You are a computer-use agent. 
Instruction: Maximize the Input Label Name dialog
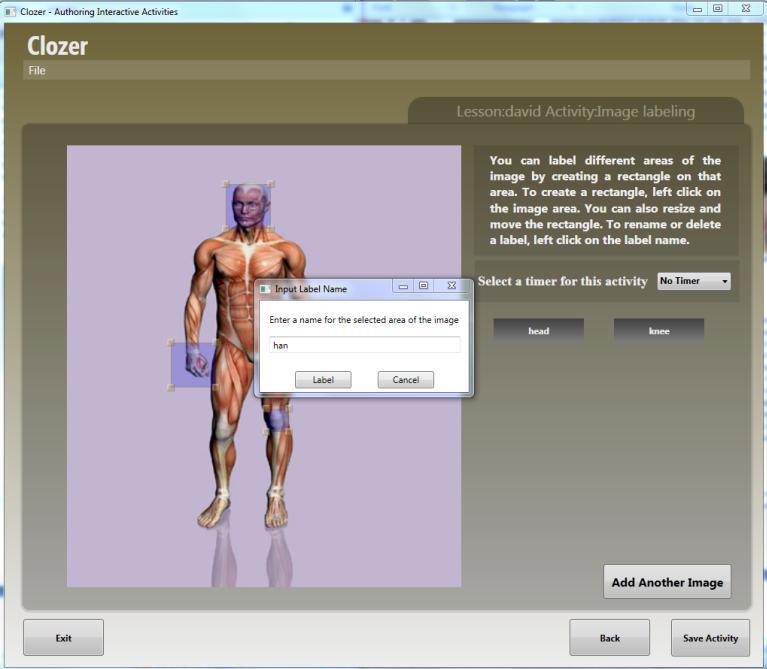pyautogui.click(x=424, y=286)
